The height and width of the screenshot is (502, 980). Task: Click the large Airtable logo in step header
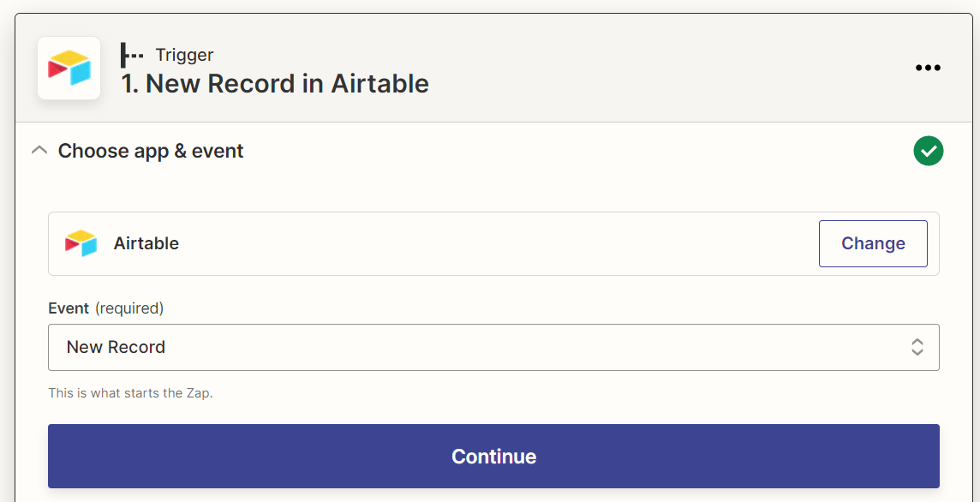[69, 69]
